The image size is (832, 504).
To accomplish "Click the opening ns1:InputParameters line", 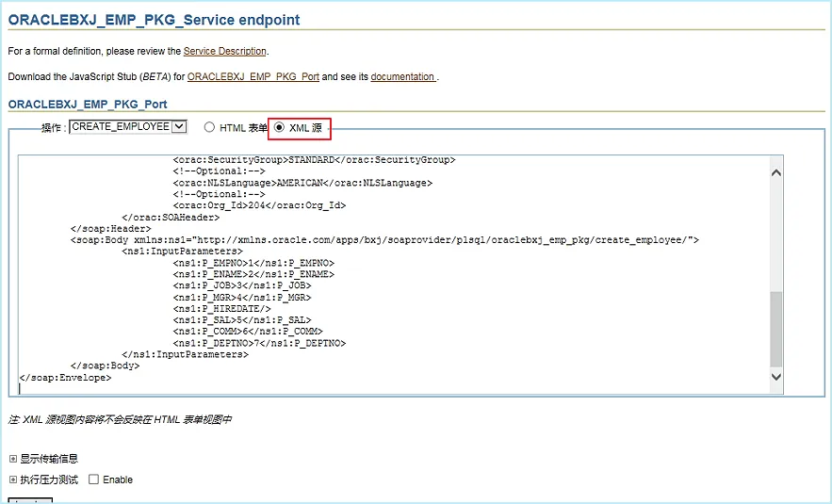I will (x=182, y=252).
